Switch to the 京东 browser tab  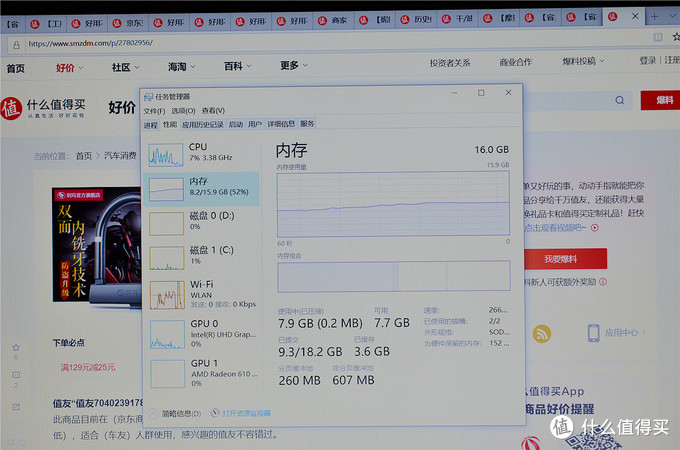coord(128,23)
